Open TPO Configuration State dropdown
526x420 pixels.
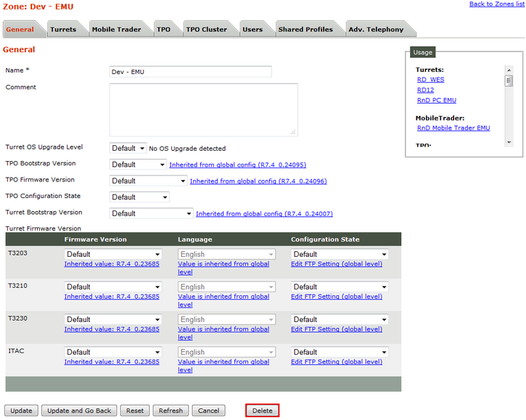coord(139,197)
